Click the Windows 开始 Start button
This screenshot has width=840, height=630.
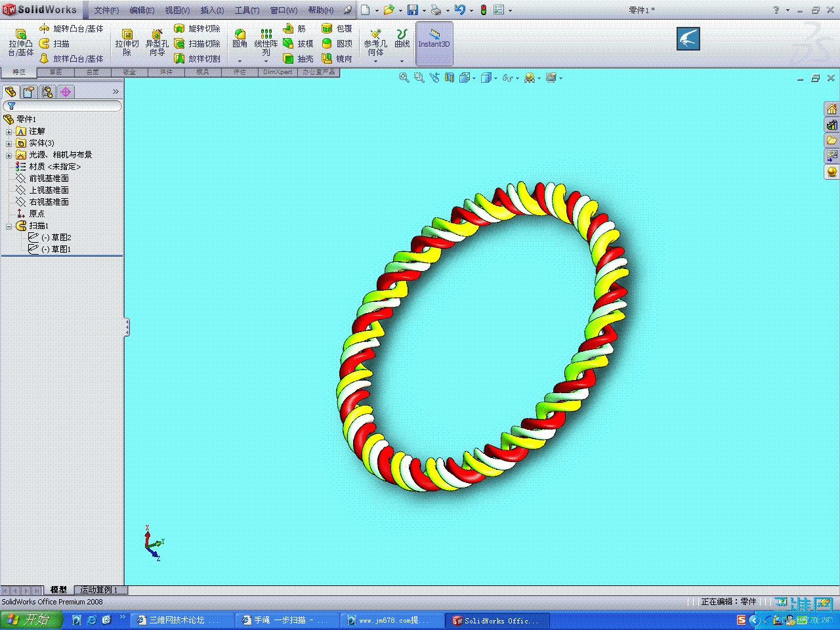tap(31, 619)
